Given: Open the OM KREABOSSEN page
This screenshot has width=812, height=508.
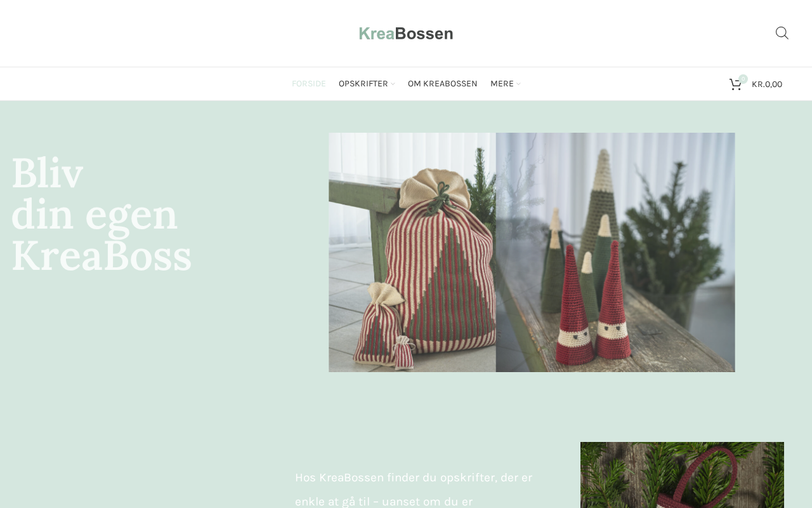Looking at the screenshot, I should (442, 84).
